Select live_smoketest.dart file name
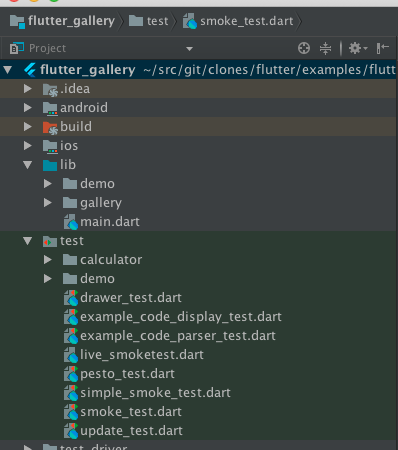398x450 pixels. coord(142,355)
